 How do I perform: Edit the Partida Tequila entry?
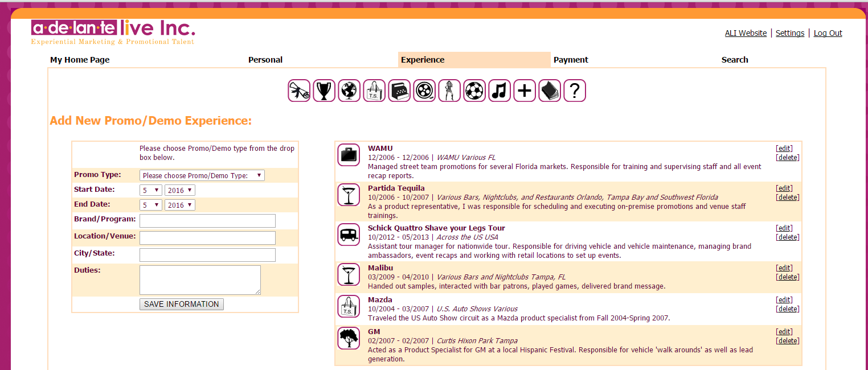(784, 188)
